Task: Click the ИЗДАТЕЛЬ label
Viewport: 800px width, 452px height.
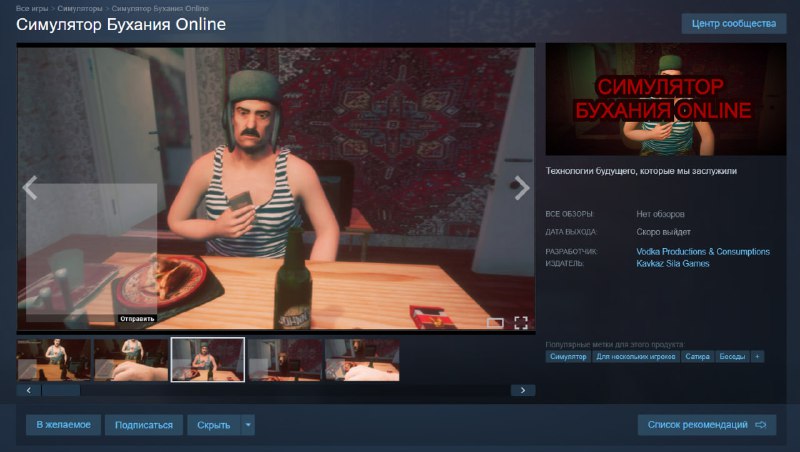Action: point(565,264)
